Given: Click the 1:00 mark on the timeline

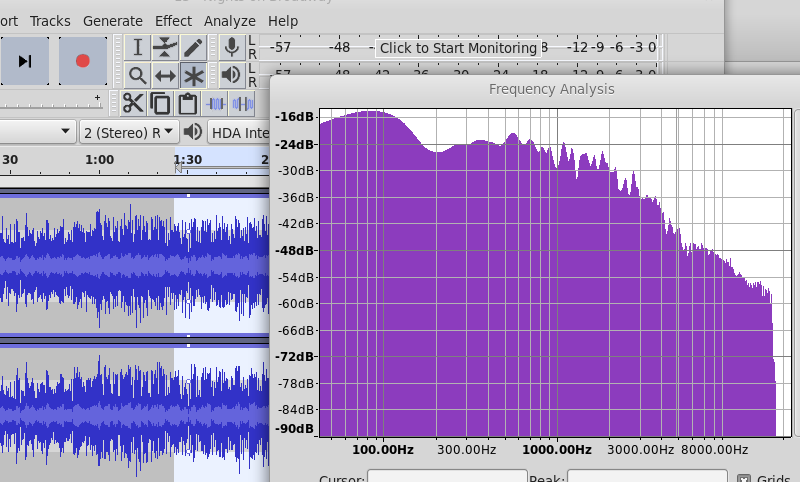Looking at the screenshot, I should (x=99, y=160).
